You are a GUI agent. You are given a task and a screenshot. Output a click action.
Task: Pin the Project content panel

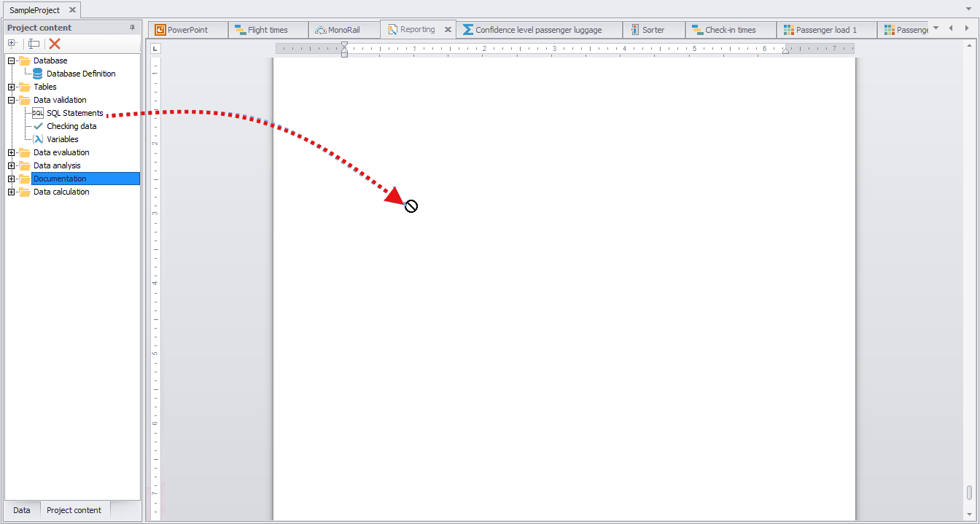coord(132,28)
